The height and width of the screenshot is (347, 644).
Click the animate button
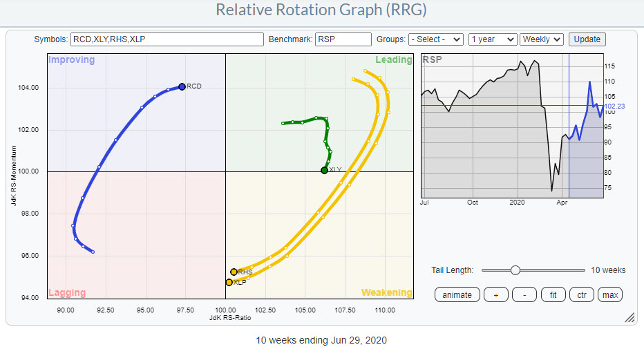pos(457,294)
